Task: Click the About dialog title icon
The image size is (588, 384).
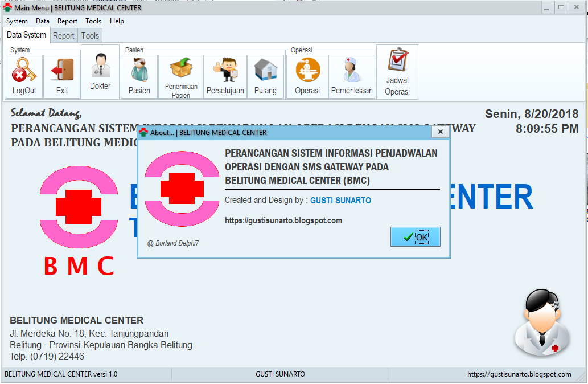Action: (143, 132)
